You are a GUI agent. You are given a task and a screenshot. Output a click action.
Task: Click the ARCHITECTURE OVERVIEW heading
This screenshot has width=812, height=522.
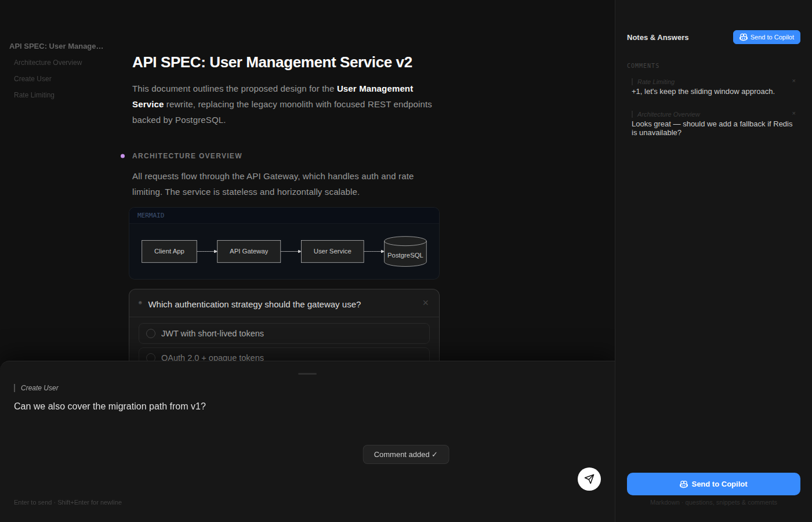point(187,156)
